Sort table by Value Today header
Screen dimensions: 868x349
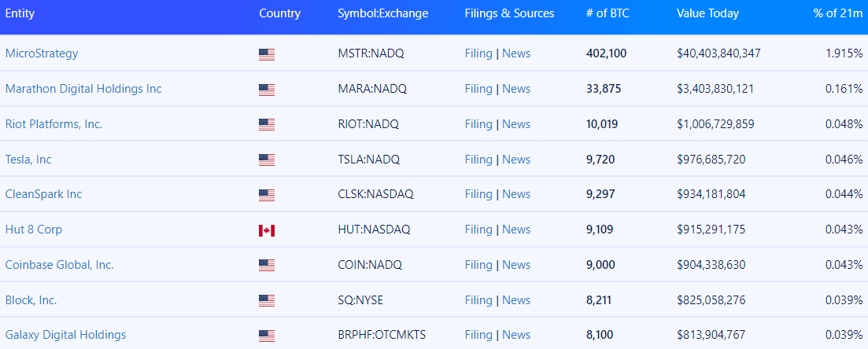tap(708, 13)
